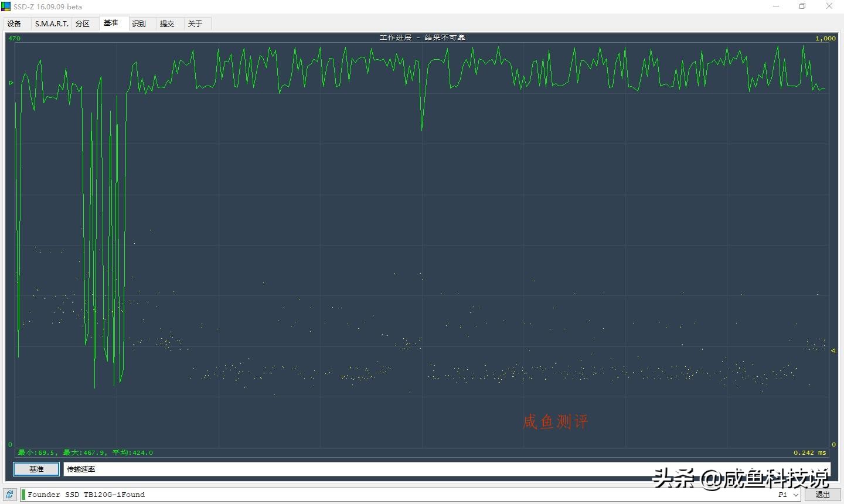Maximize the SSD-Z window
This screenshot has height=504, width=844.
[x=802, y=6]
